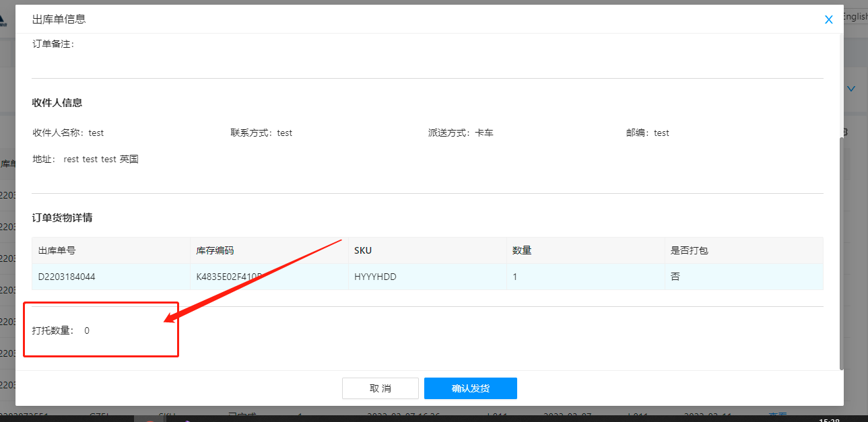Click the 是否打包 column header
Screen dimensions: 868x422
(x=689, y=250)
